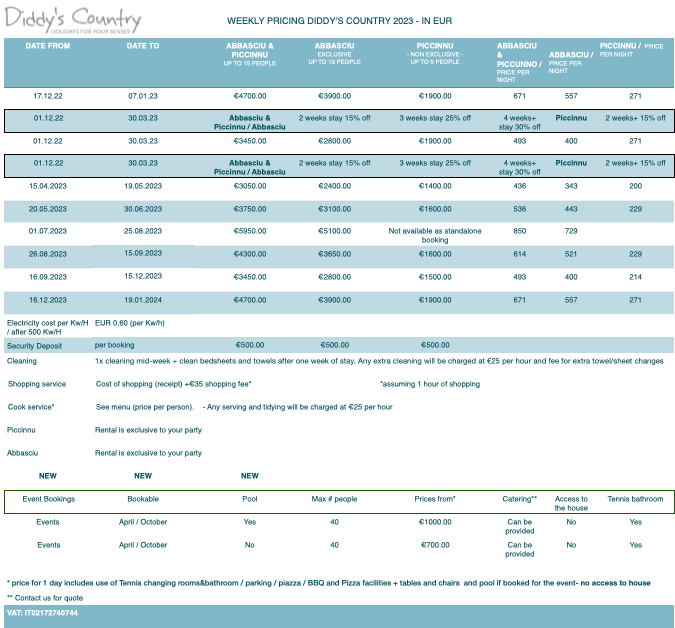Click the 'ABBASCIU & PICCINNU UP TO 15 PEOPLE' header

point(250,54)
